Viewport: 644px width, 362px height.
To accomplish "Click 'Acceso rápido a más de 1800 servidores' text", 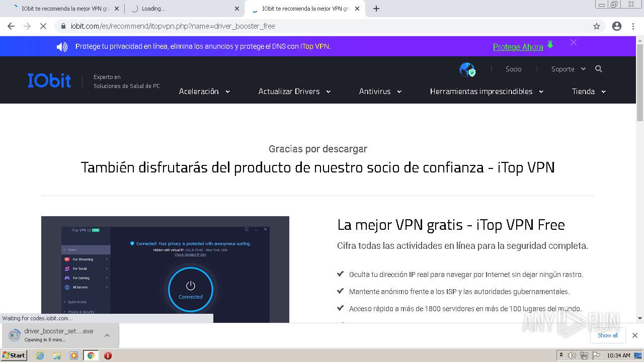I will click(x=465, y=309).
